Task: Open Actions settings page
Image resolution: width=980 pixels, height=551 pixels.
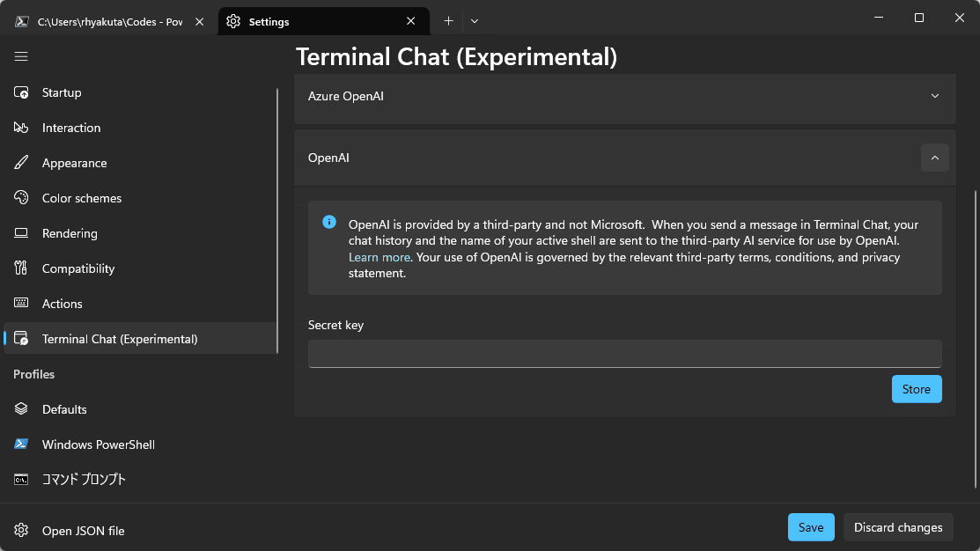Action: [140, 304]
